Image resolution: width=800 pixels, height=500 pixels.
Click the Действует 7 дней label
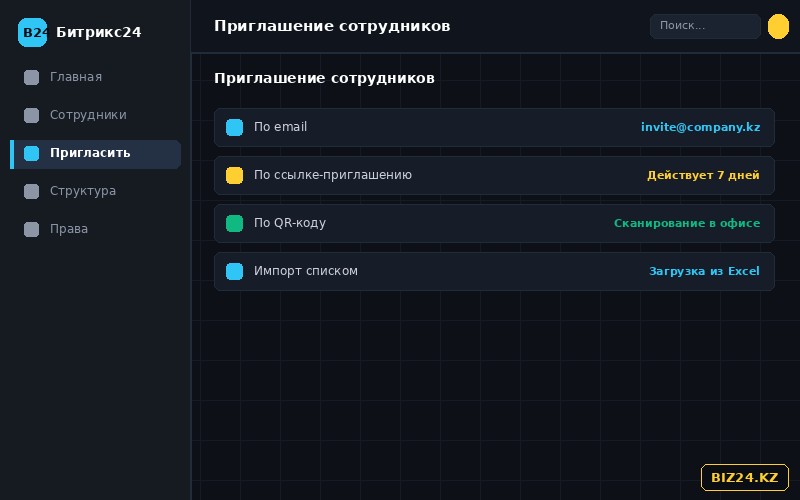pyautogui.click(x=703, y=176)
